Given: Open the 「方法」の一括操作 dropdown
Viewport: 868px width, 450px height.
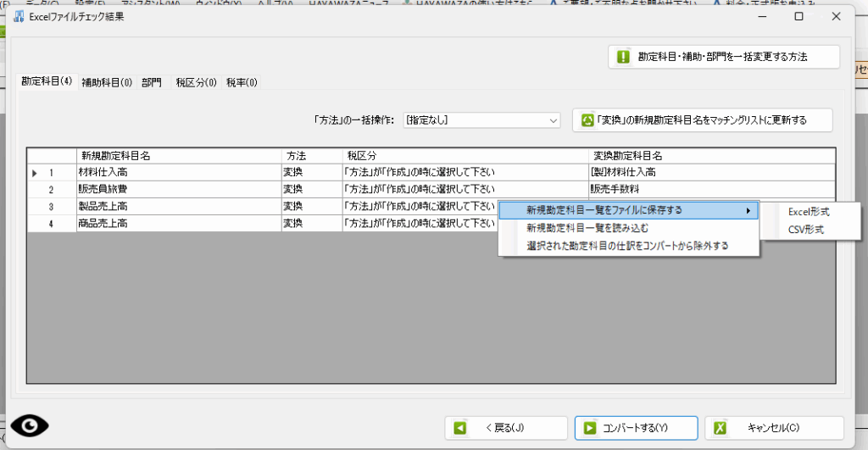Looking at the screenshot, I should pyautogui.click(x=481, y=120).
